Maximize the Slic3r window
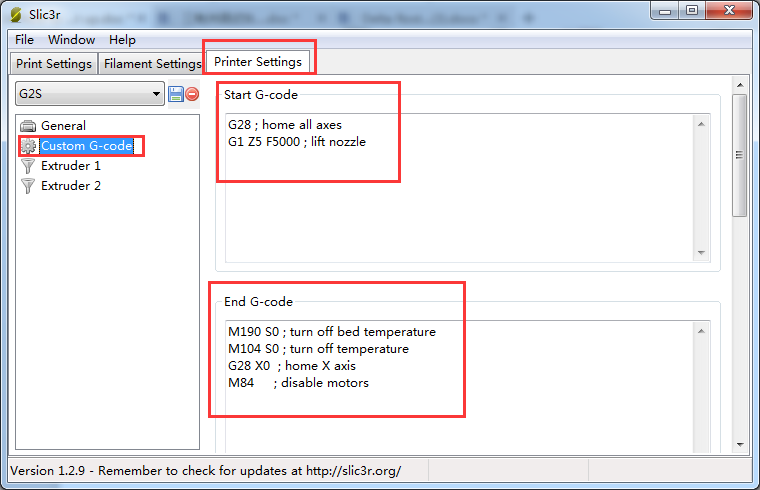The image size is (760, 490). (x=692, y=11)
